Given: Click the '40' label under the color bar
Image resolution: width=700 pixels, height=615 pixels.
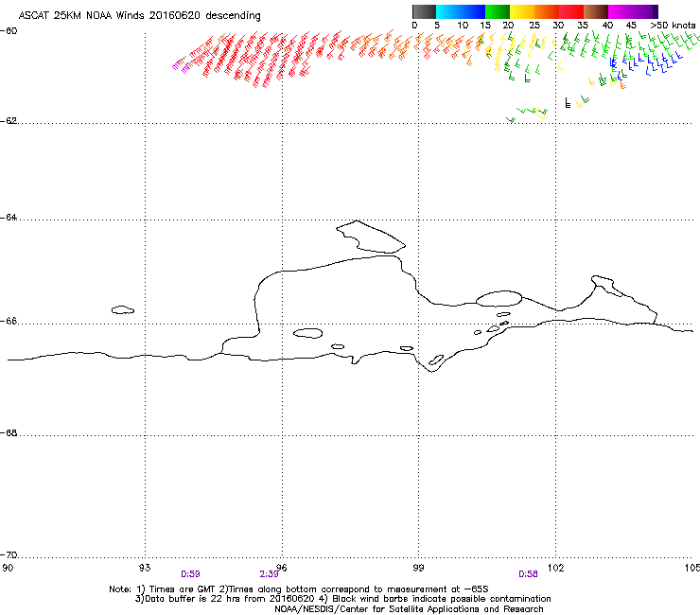Looking at the screenshot, I should [x=607, y=26].
